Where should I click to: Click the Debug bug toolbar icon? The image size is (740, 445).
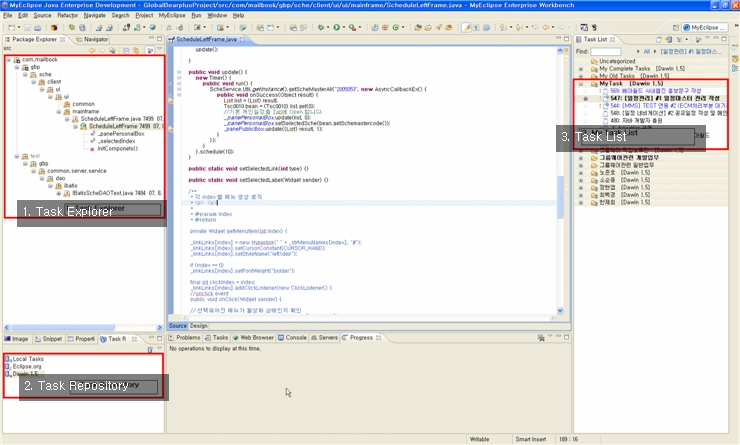(x=321, y=27)
